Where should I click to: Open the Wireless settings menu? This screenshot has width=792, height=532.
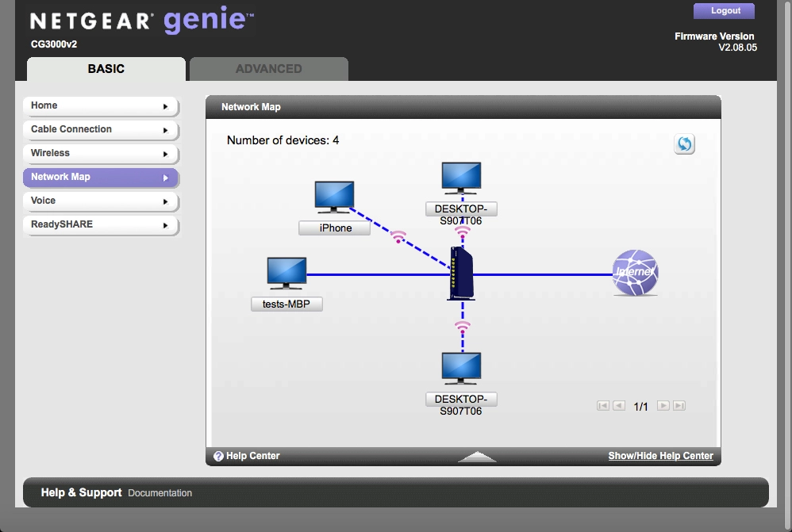[x=100, y=153]
